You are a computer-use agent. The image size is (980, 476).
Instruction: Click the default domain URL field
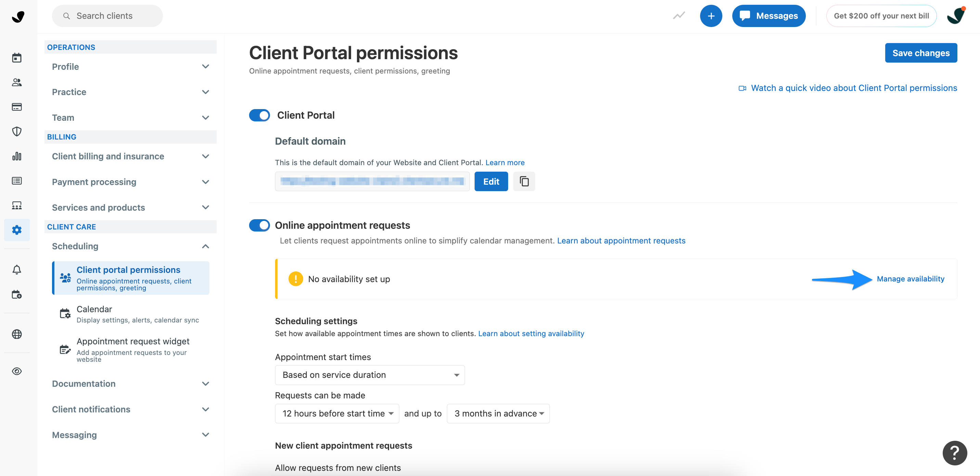pos(372,181)
